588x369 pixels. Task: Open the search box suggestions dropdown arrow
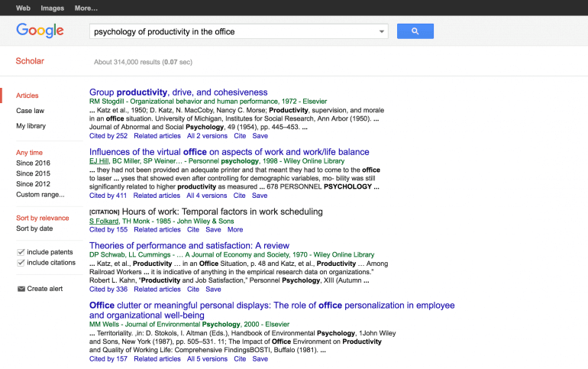(382, 31)
